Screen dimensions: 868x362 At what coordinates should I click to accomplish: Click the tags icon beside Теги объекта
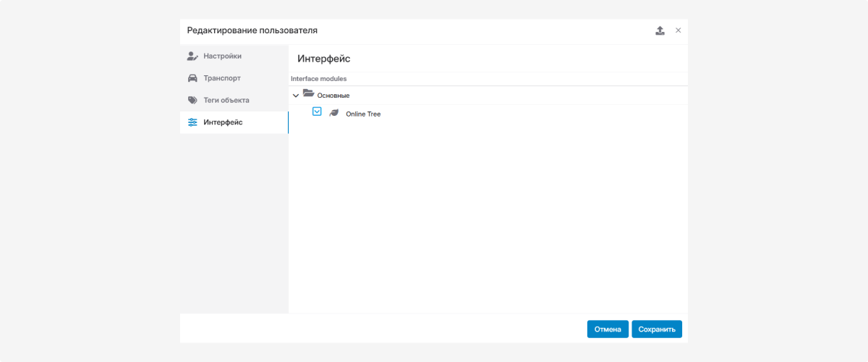(192, 101)
